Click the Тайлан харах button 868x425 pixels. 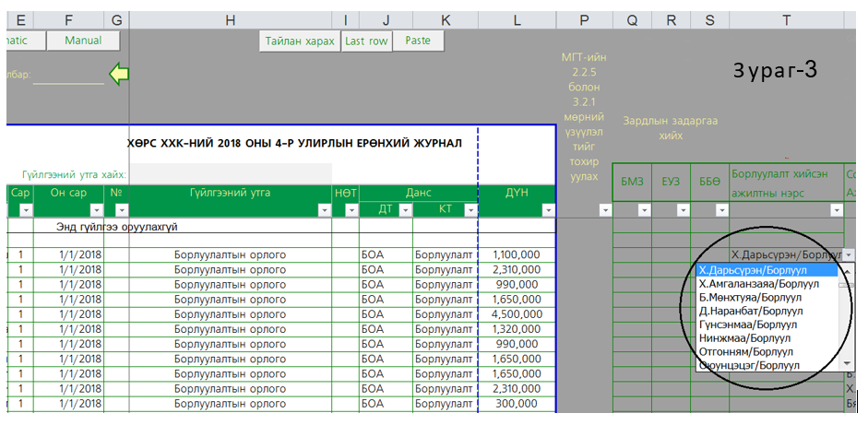300,41
